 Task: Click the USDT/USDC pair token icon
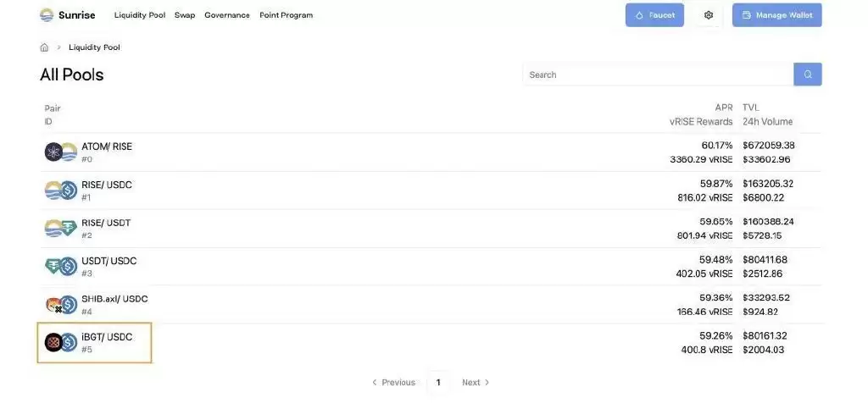[60, 267]
